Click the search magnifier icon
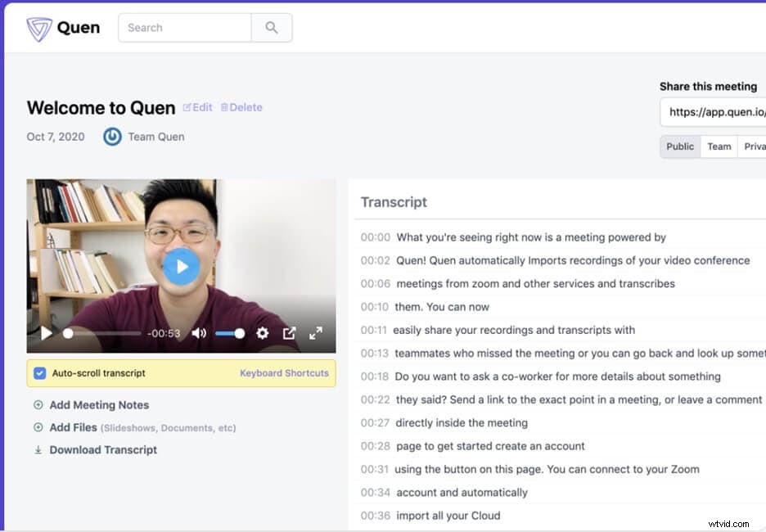 (271, 27)
